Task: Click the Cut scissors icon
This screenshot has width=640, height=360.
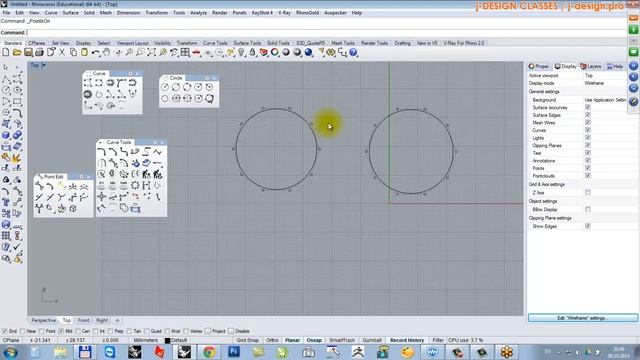Action: pos(62,52)
